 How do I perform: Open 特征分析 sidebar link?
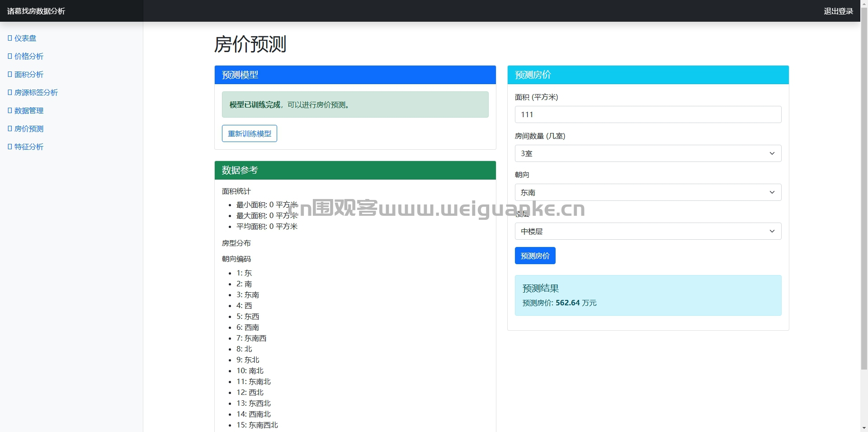tap(26, 147)
